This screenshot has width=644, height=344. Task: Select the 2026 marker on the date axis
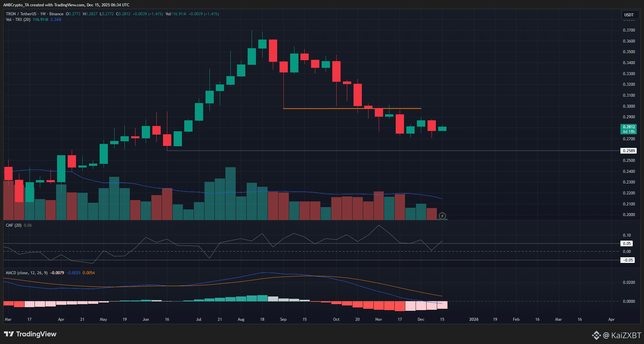pos(474,319)
